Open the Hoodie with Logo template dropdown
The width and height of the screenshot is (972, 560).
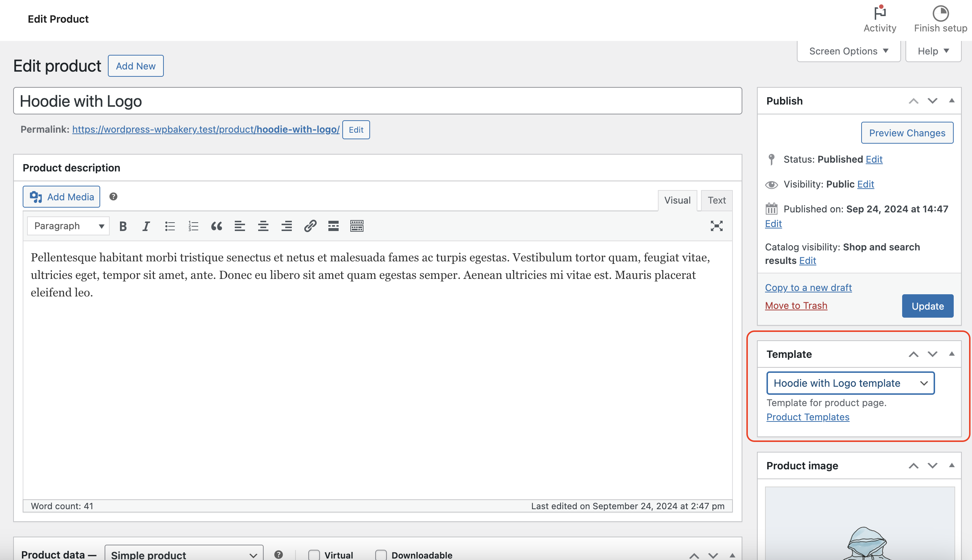coord(850,383)
